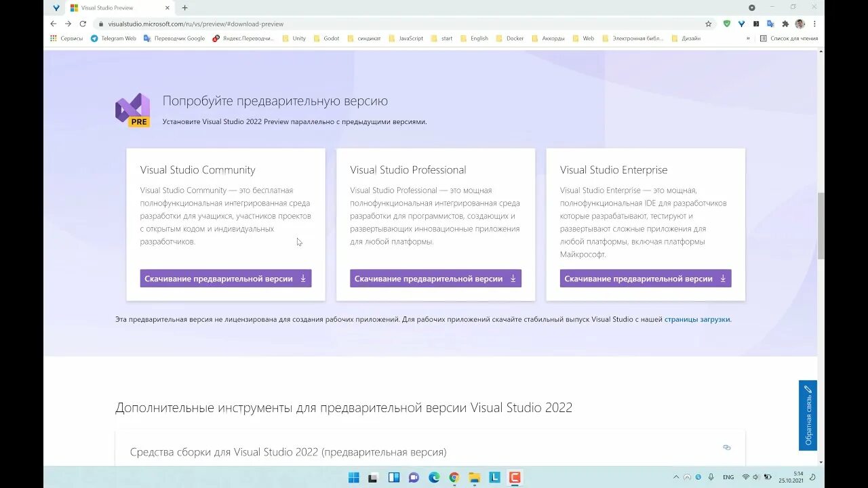Open the Unity bookmarks folder
Screen dimensions: 868x488
coord(294,39)
